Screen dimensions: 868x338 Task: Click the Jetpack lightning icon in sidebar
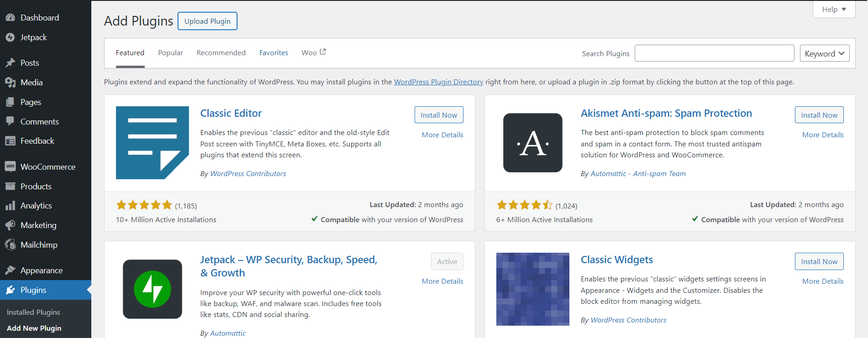coord(10,37)
